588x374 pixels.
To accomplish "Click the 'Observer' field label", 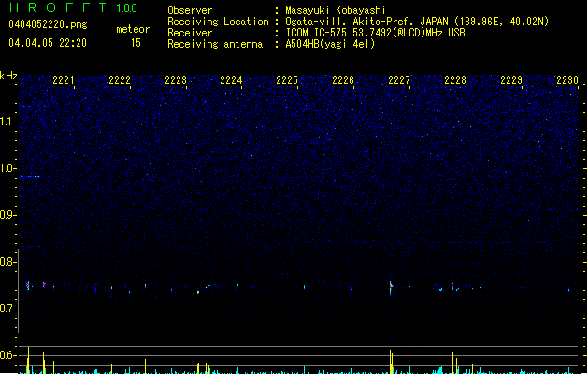I will click(x=190, y=10).
